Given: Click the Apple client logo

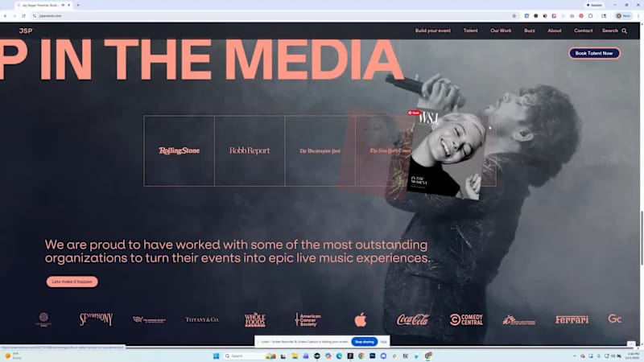Looking at the screenshot, I should coord(360,319).
